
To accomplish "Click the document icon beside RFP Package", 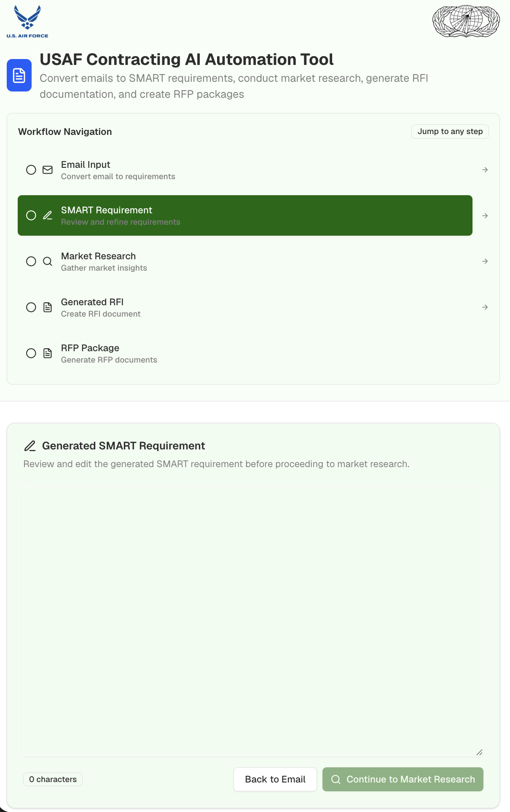I will pyautogui.click(x=48, y=353).
